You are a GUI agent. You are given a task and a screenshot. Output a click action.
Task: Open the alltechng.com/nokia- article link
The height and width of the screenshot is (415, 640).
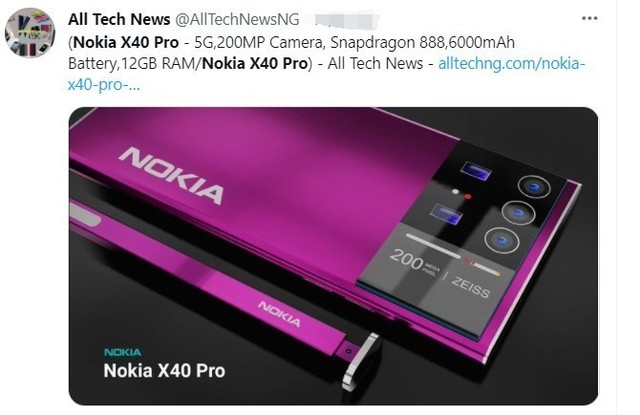(x=512, y=64)
